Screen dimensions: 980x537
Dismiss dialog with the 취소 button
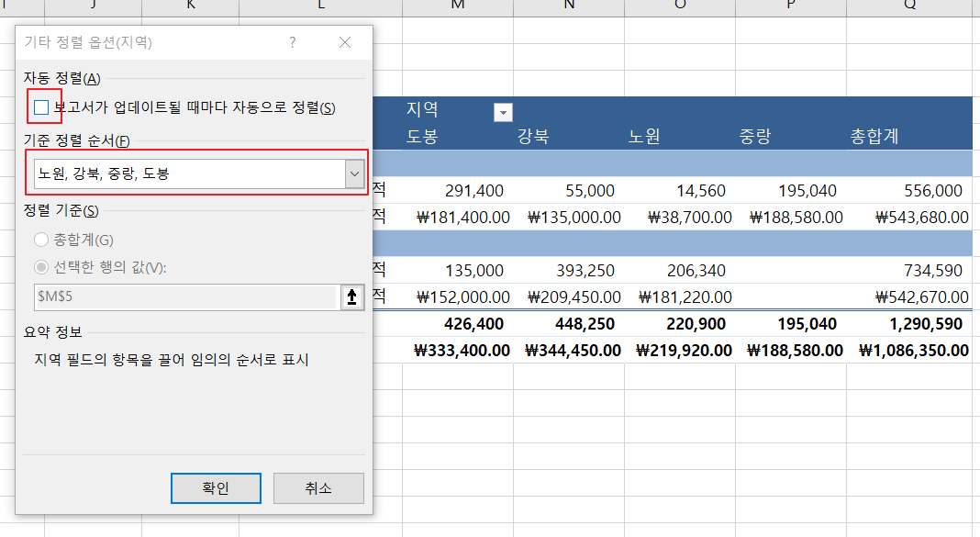pyautogui.click(x=318, y=488)
